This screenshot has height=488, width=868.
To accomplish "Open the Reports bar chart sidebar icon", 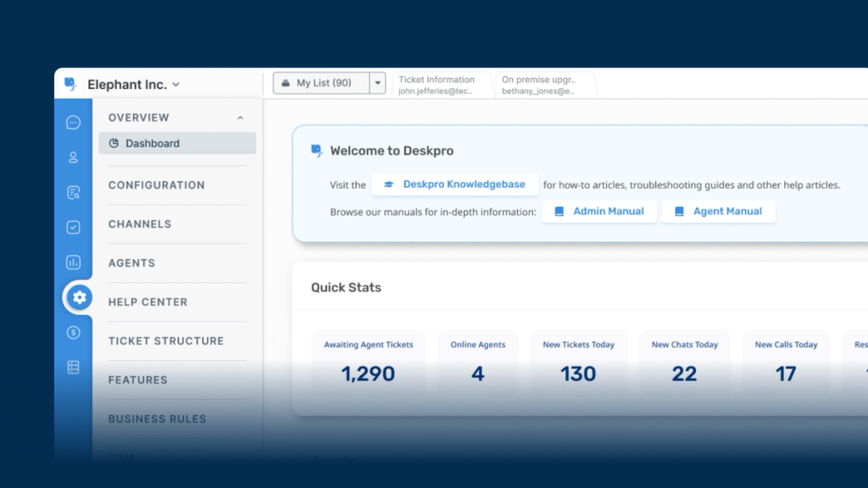I will coord(73,263).
